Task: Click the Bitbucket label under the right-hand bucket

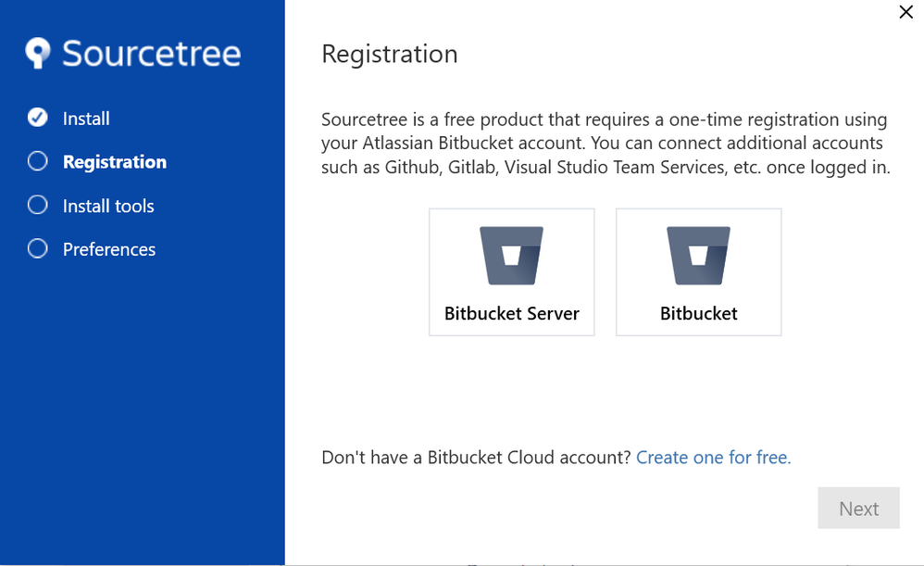Action: 698,313
